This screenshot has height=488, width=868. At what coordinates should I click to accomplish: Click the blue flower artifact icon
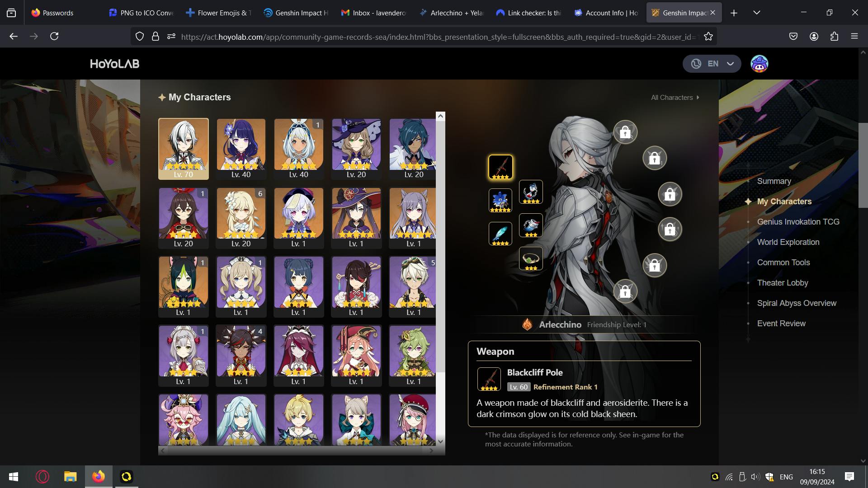pos(500,200)
